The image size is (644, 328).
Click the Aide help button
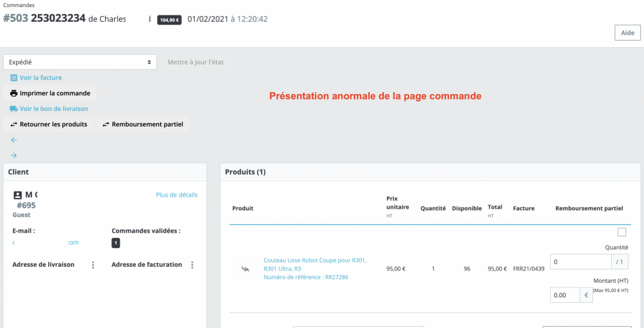click(627, 33)
